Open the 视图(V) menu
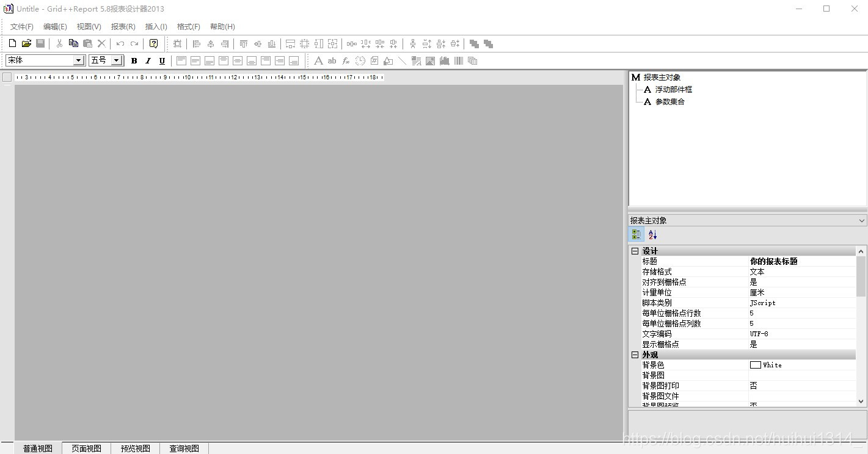The width and height of the screenshot is (868, 454). coord(89,27)
